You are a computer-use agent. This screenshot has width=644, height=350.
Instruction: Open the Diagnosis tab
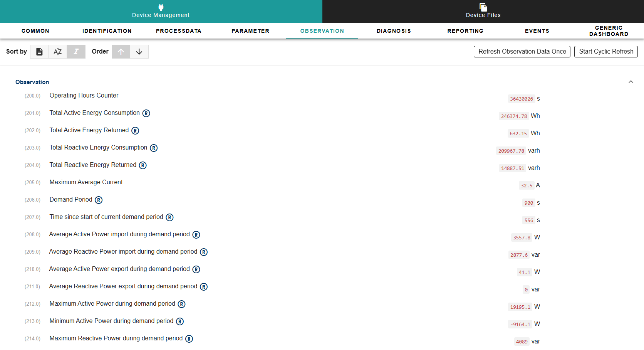(394, 31)
